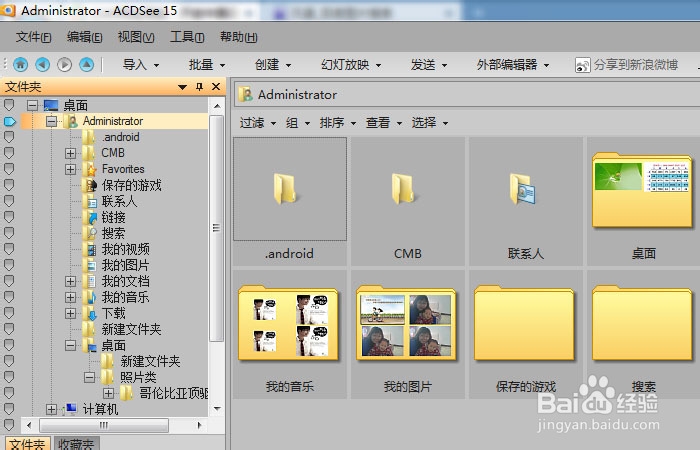700x450 pixels.
Task: Toggle the Easy-Select marker beside 计算机
Action: point(9,409)
